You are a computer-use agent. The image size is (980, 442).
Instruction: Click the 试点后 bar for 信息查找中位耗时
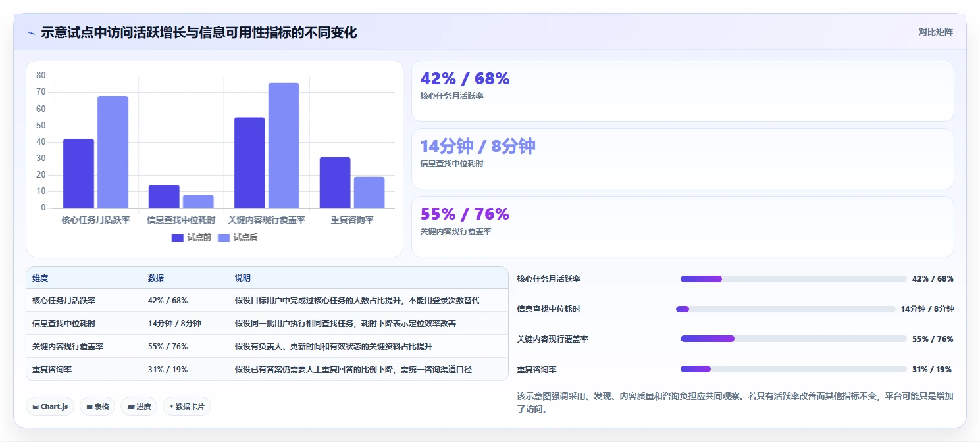tap(198, 202)
